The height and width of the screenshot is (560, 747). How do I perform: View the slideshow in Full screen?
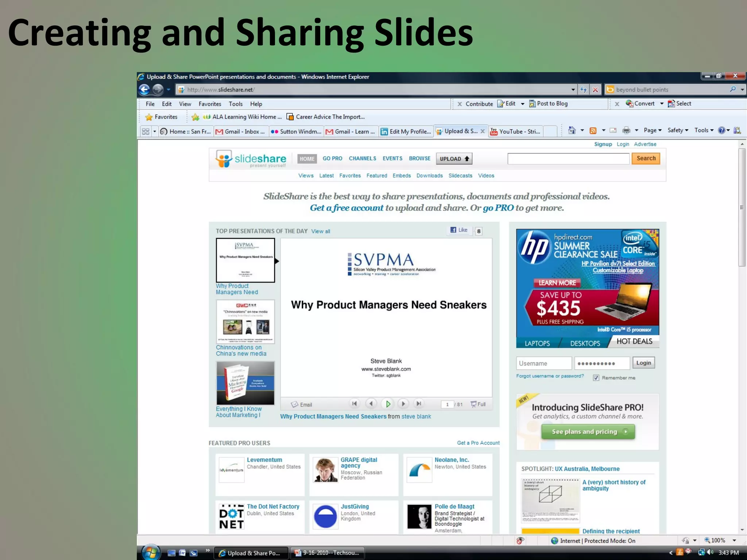[478, 404]
